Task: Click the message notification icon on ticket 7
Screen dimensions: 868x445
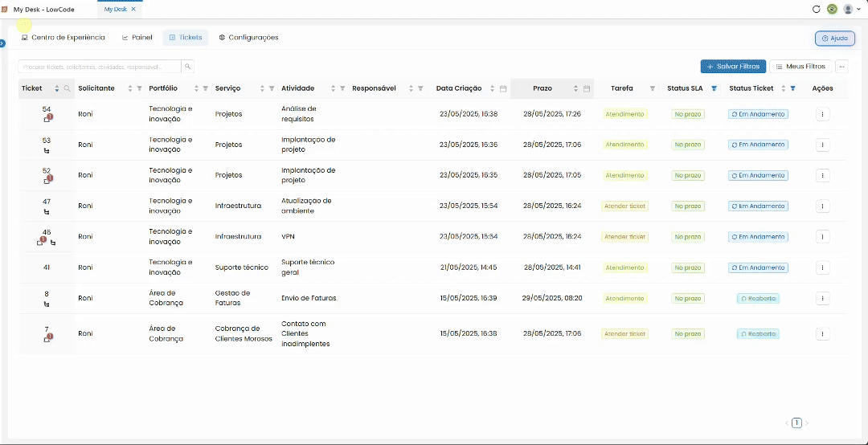Action: tap(47, 338)
